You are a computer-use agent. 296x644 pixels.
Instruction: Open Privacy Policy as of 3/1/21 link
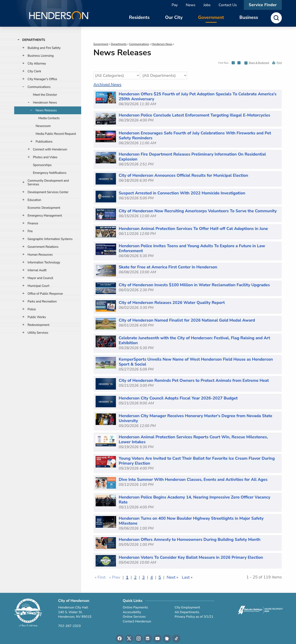(x=194, y=616)
